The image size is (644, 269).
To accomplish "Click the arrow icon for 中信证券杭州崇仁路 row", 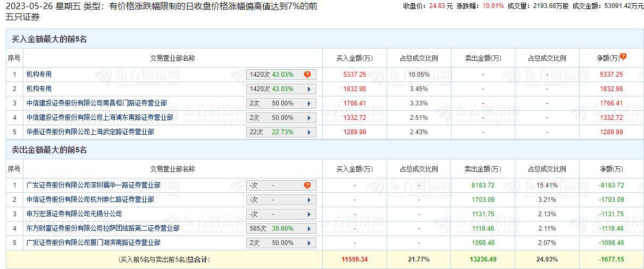I will (308, 200).
